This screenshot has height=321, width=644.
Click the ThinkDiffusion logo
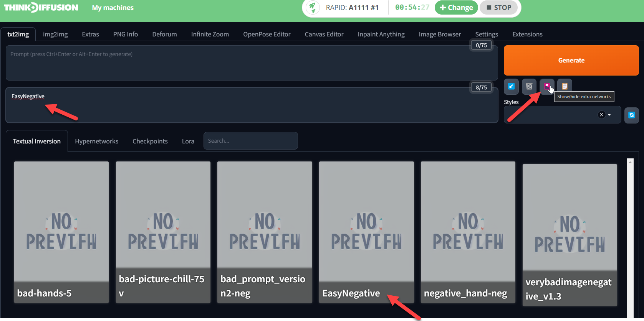tap(41, 8)
